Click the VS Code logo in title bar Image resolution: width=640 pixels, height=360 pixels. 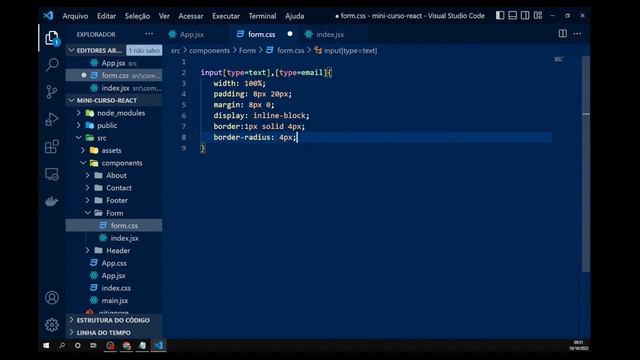tap(49, 16)
